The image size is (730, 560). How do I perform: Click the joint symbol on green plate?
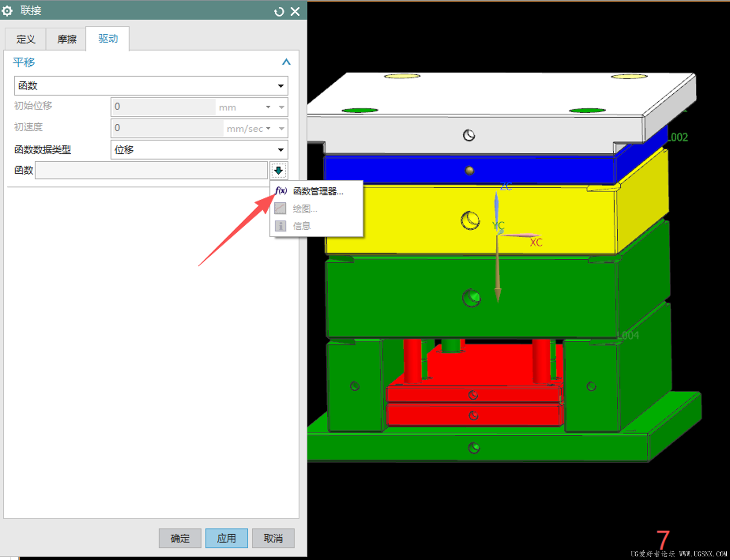click(472, 298)
